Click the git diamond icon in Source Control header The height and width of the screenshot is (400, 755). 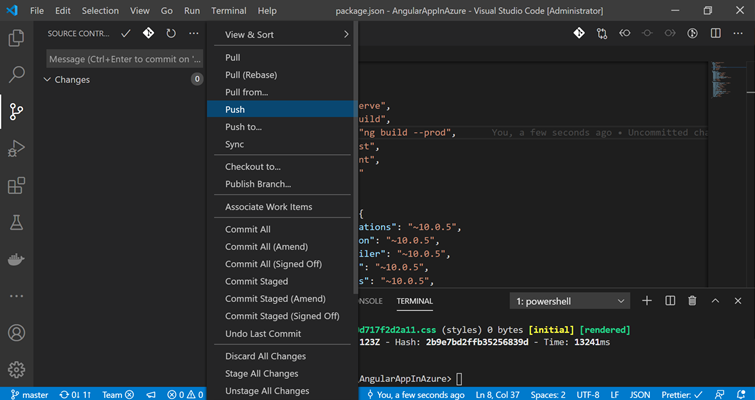coord(148,33)
